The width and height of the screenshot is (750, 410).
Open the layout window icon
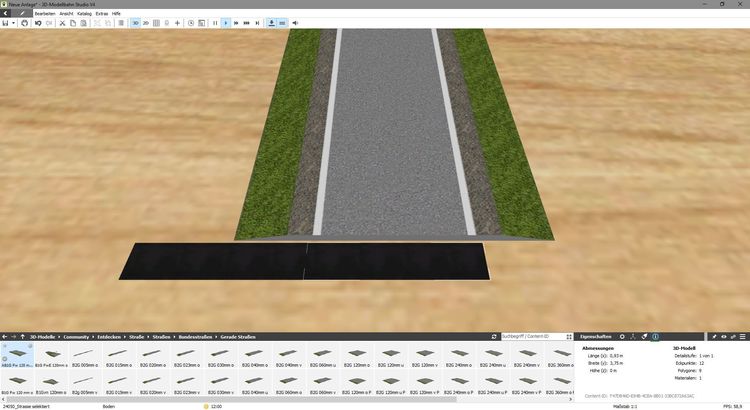tap(202, 23)
